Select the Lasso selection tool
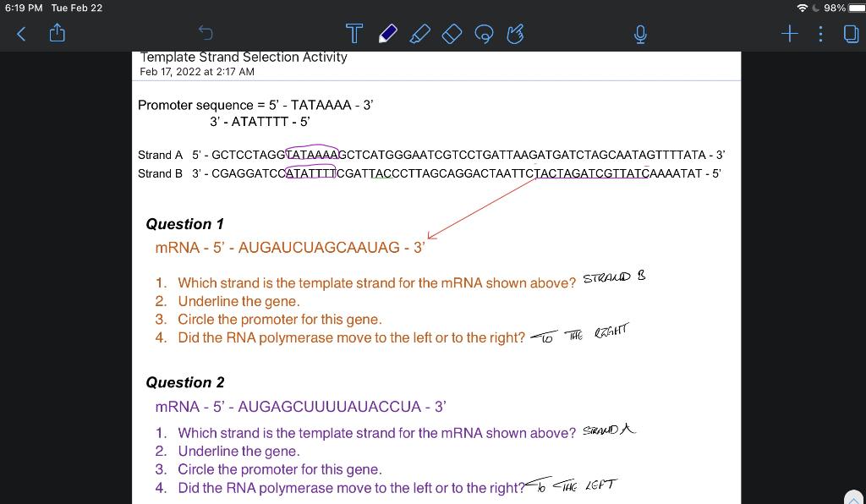Viewport: 866px width, 504px height. point(484,34)
